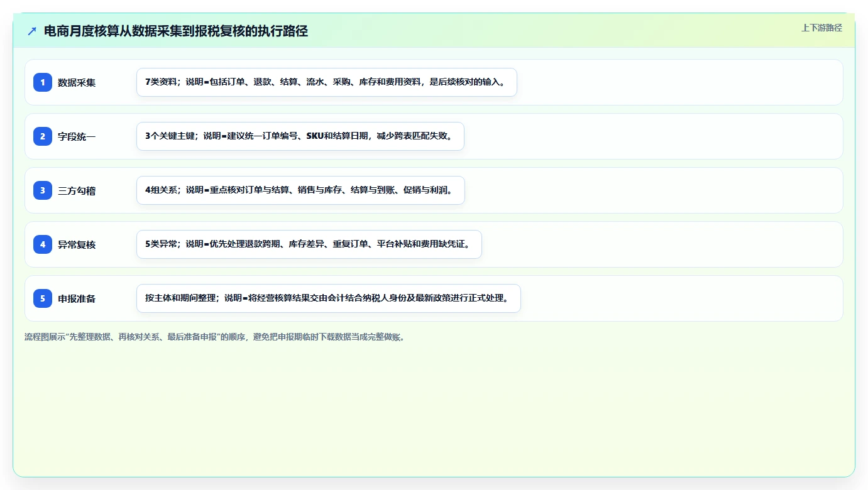Viewport: 868px width, 490px height.
Task: Click the 7类资料 description box
Action: point(327,82)
